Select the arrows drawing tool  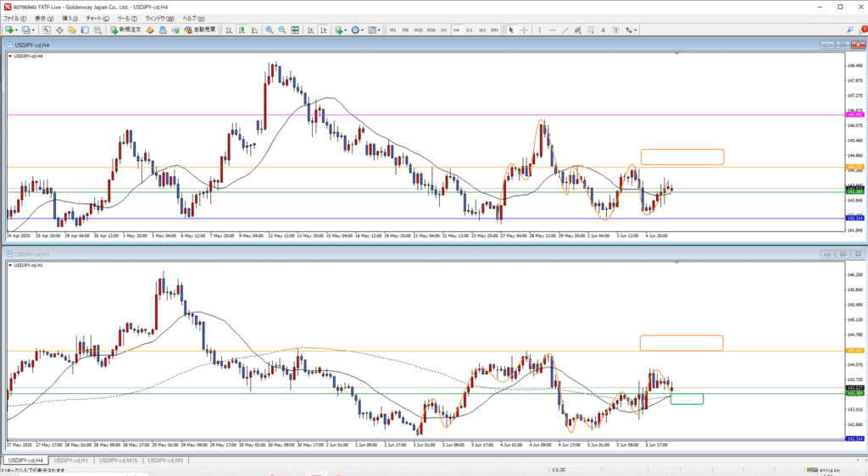coord(628,30)
